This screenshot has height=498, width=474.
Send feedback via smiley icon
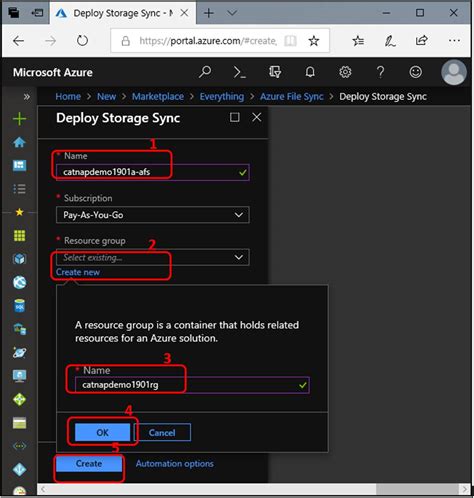pyautogui.click(x=416, y=72)
